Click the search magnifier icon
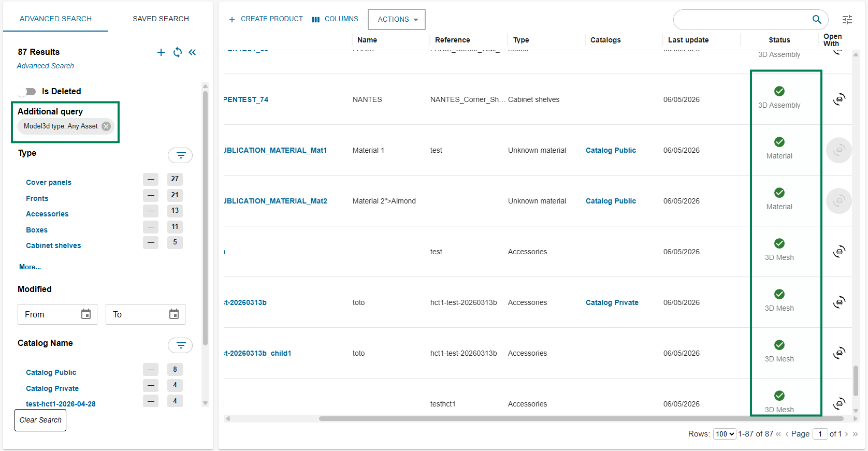This screenshot has width=868, height=451. (817, 20)
